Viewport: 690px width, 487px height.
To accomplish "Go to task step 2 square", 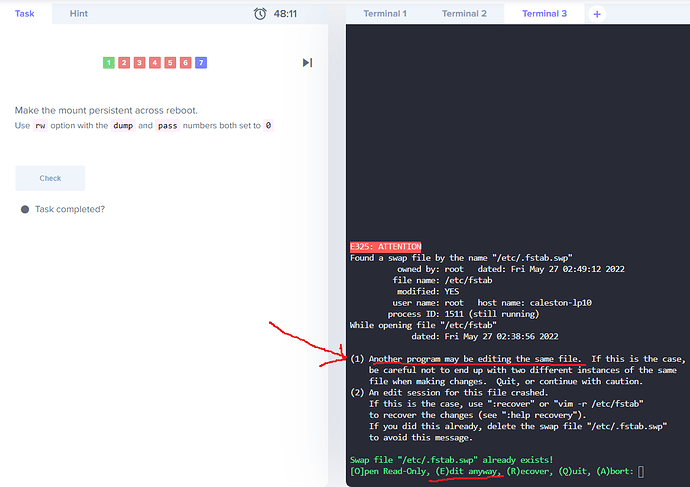I will tap(124, 62).
